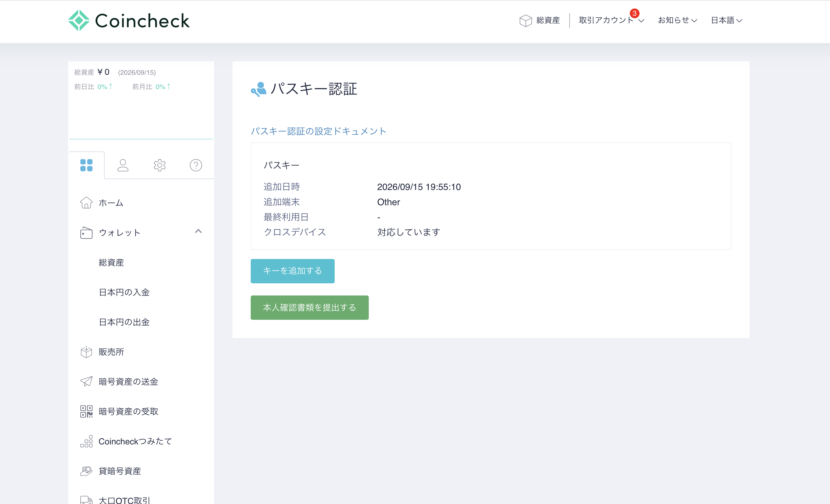Open 販売所 in the sidebar

(111, 352)
